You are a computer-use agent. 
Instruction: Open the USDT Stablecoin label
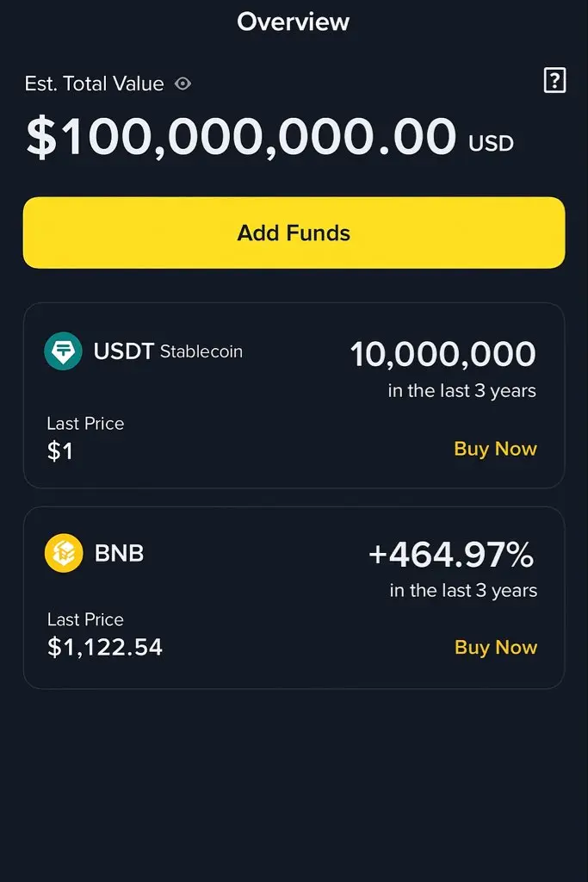(x=168, y=351)
